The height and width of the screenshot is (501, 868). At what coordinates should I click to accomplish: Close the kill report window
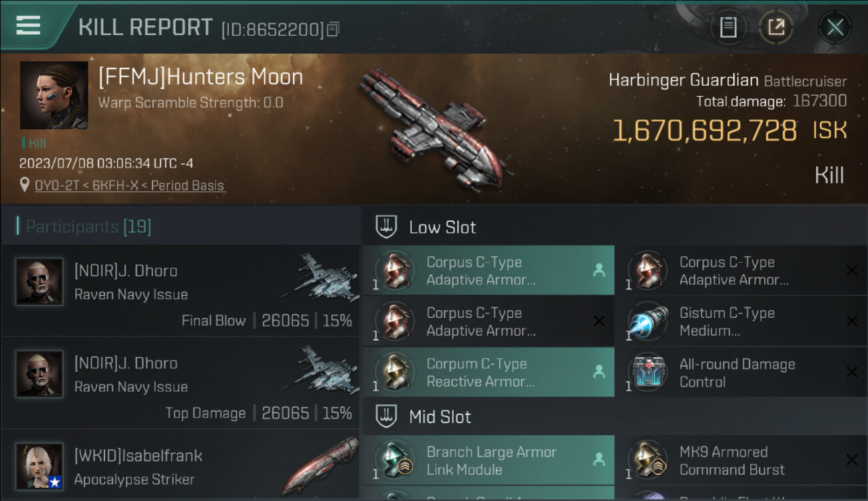click(835, 27)
